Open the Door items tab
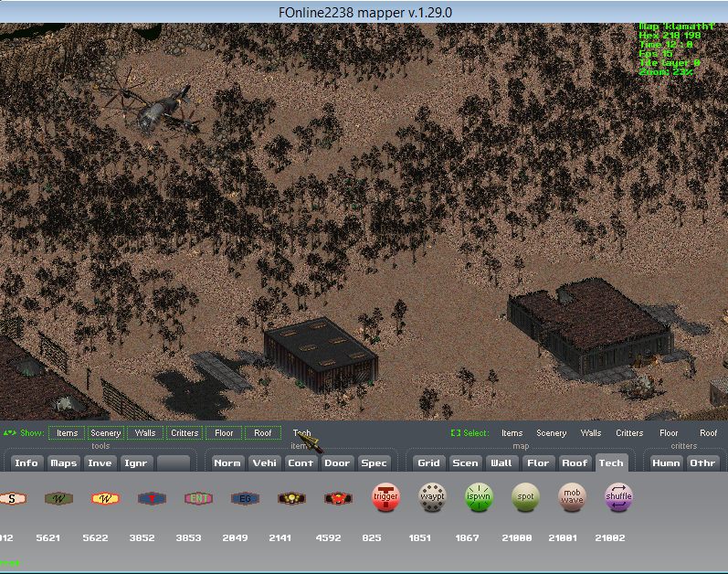The width and height of the screenshot is (728, 574). point(337,462)
